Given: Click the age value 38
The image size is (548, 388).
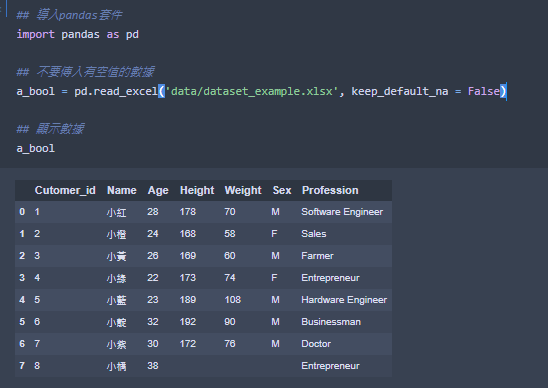Looking at the screenshot, I should (x=153, y=366).
